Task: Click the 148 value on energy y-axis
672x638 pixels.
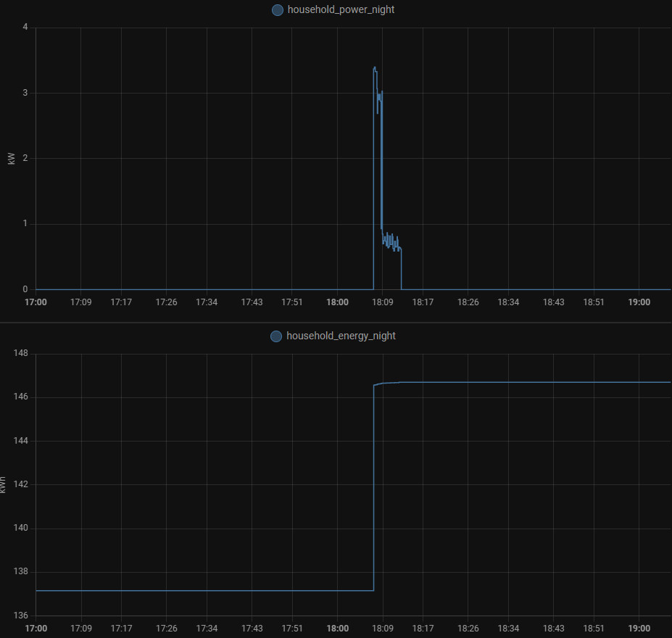Action: (20, 354)
